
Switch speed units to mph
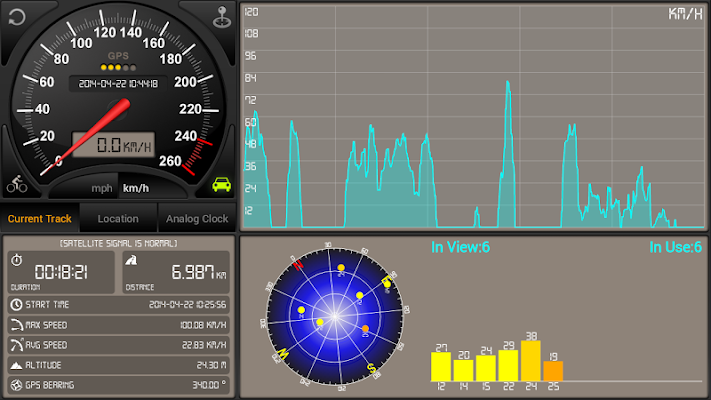[x=102, y=188]
